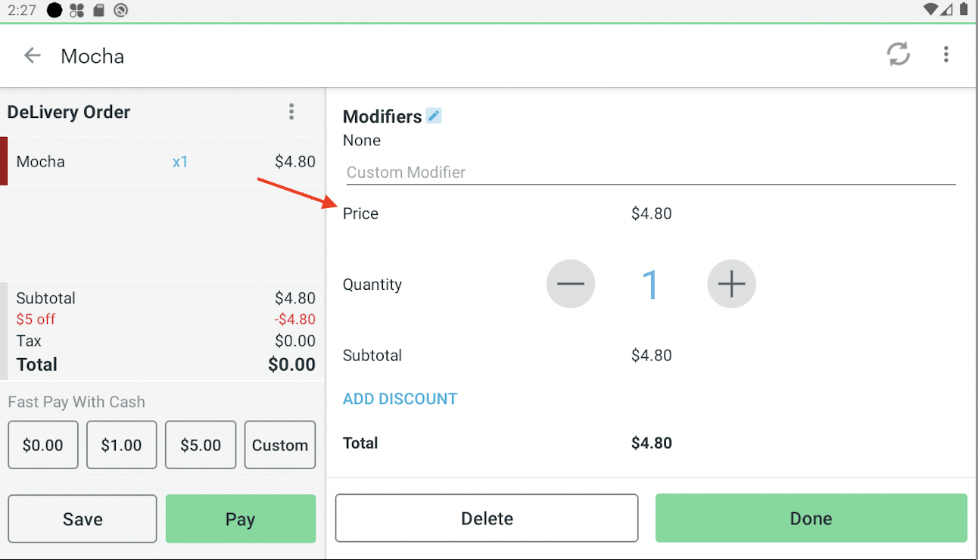Select $5.00 fast cash payment

click(x=201, y=445)
